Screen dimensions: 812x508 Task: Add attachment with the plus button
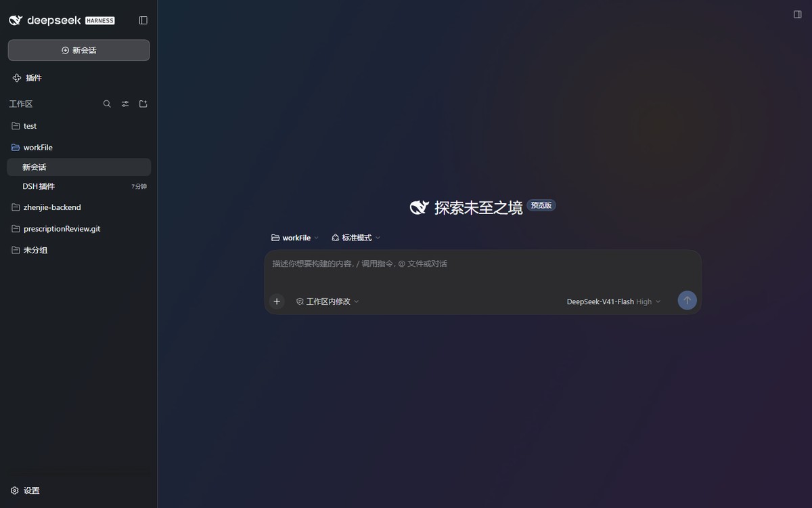click(277, 301)
